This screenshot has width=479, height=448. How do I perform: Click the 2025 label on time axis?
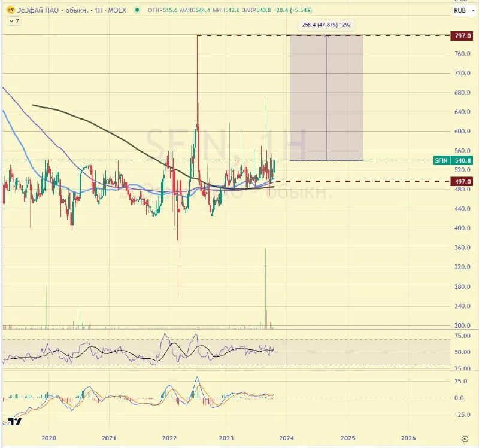pos(348,438)
